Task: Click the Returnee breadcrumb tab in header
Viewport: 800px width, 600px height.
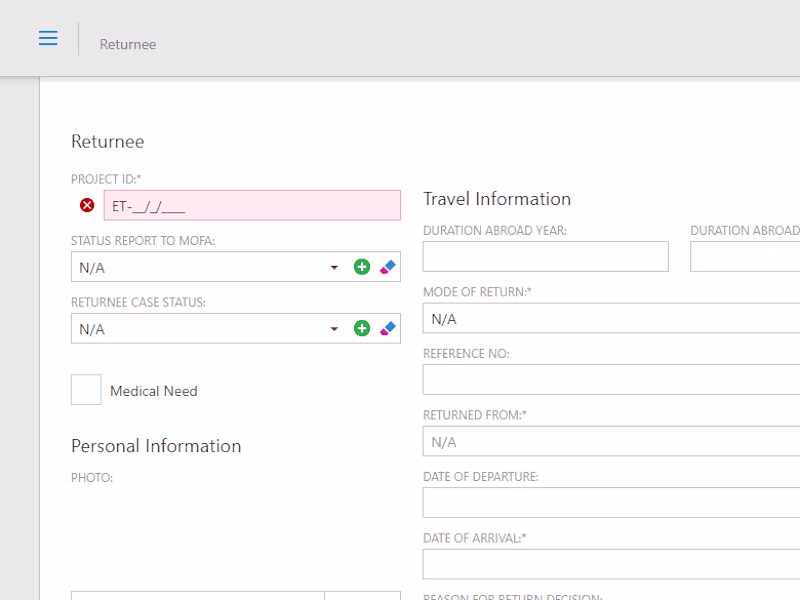Action: pos(128,44)
